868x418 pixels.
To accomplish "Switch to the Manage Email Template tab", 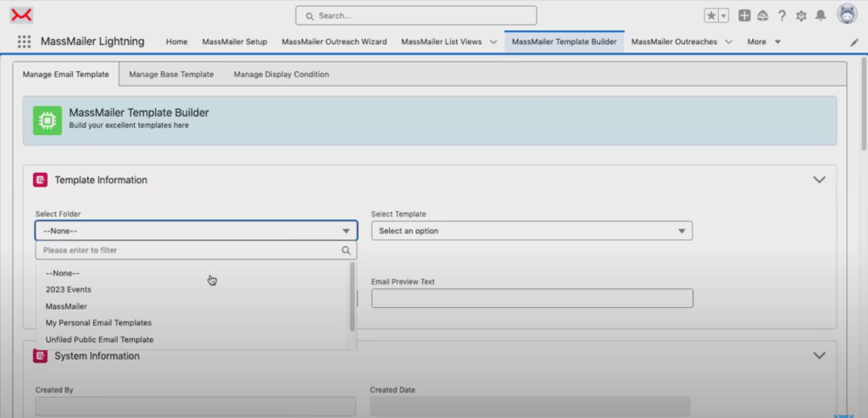I will [x=66, y=74].
